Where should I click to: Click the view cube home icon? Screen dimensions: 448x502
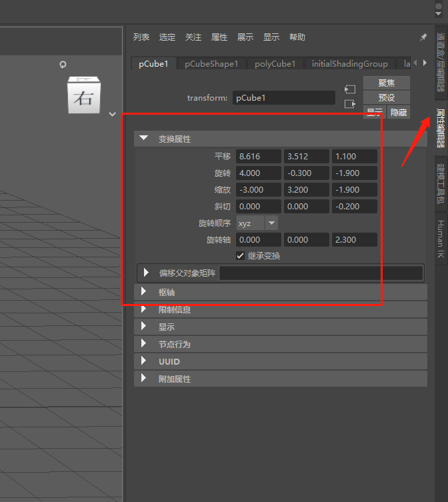pos(63,65)
